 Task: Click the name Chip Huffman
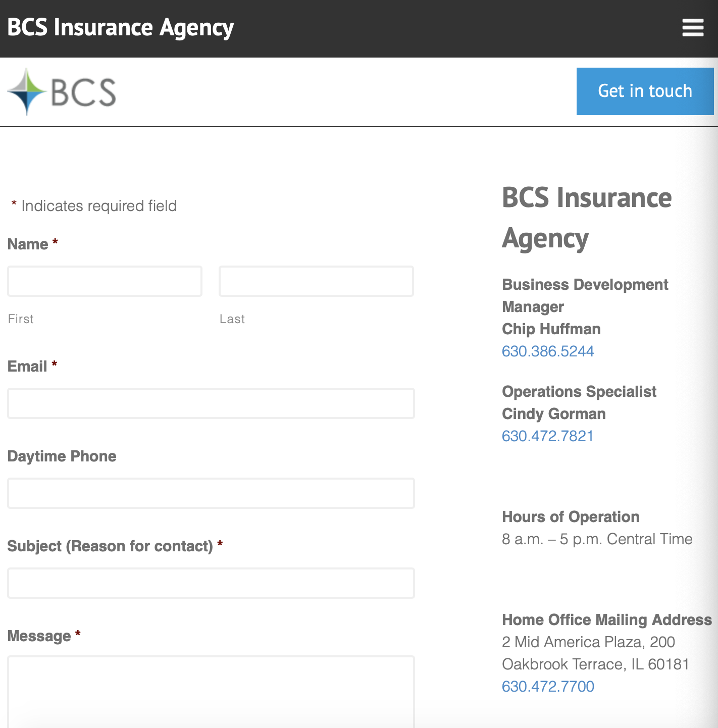click(551, 329)
